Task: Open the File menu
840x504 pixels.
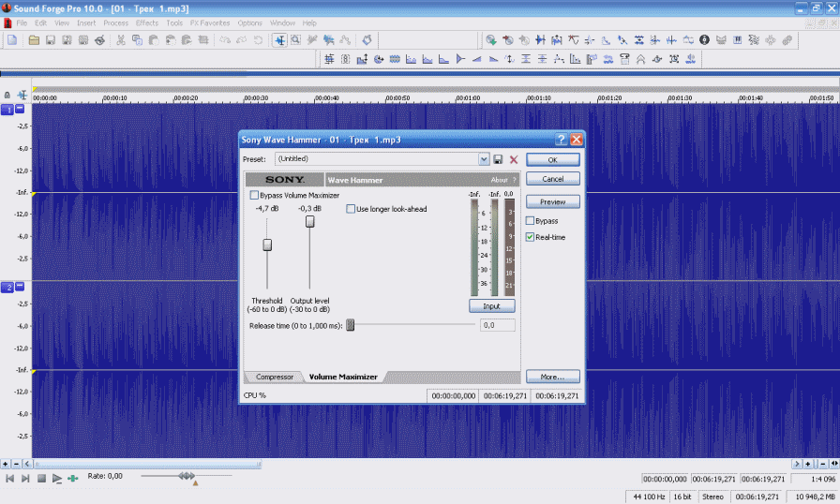Action: (22, 23)
